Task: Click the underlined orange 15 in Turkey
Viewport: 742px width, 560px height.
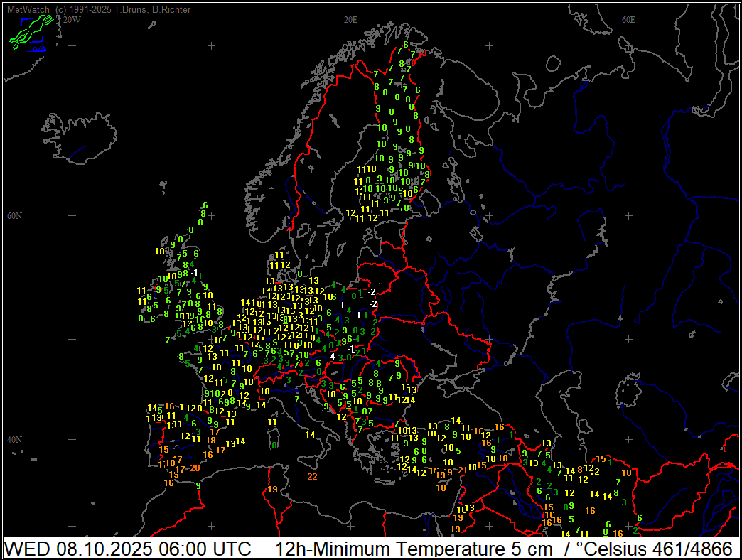Action: pyautogui.click(x=601, y=459)
